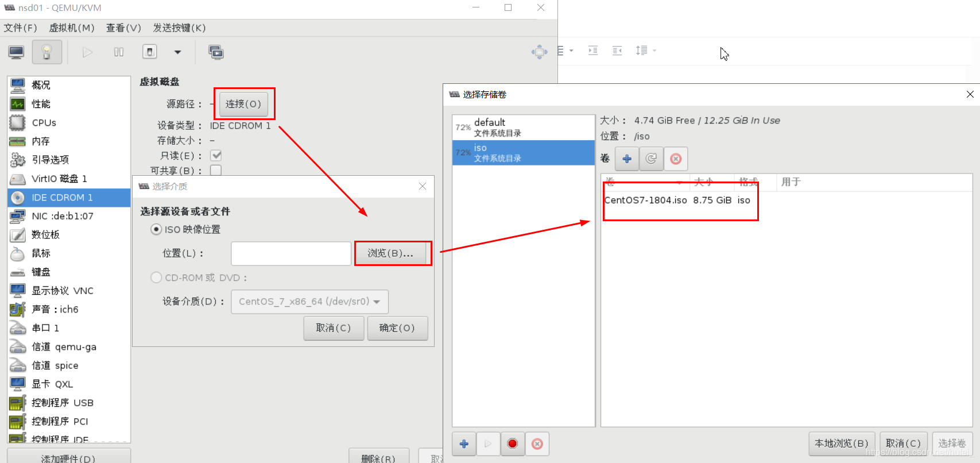Pause the virtual machine
This screenshot has width=980, height=463.
(x=119, y=52)
